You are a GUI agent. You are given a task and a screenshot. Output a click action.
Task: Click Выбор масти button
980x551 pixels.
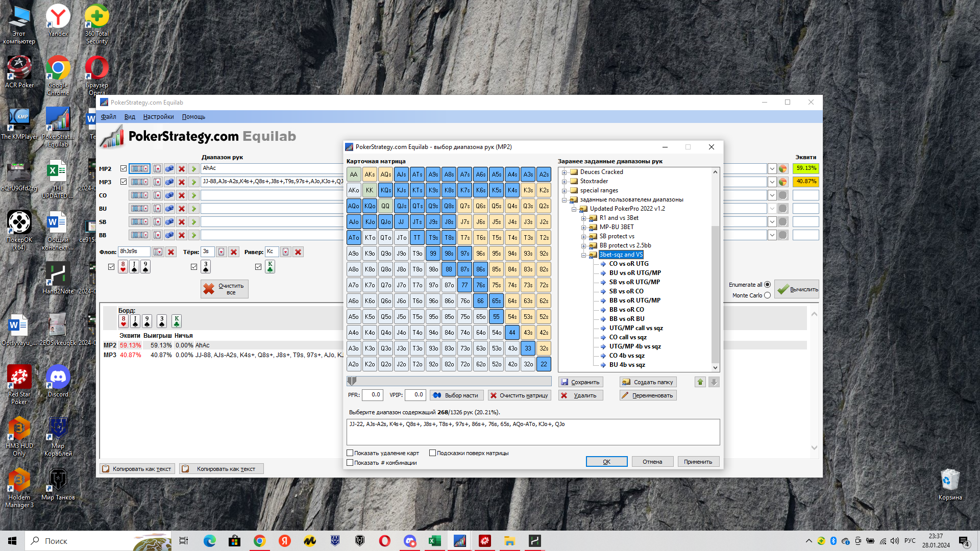(x=456, y=395)
